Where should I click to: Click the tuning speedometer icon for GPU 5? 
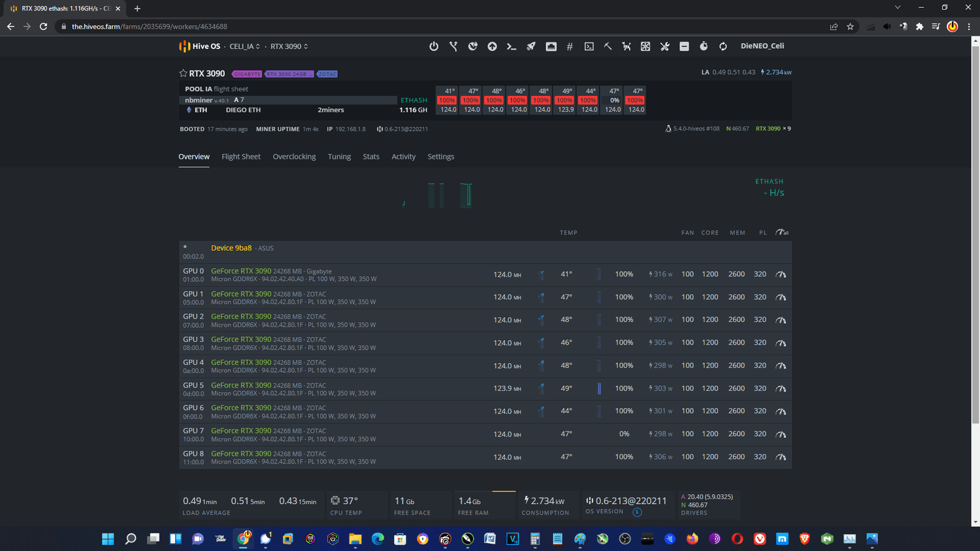781,388
